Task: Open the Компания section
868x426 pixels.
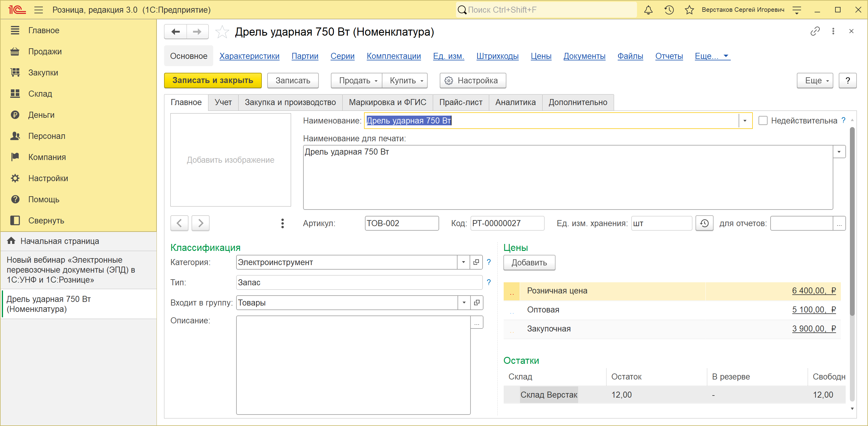Action: [x=47, y=157]
